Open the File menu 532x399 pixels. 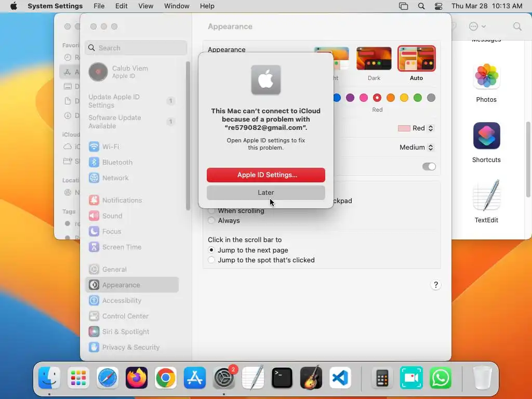tap(99, 6)
